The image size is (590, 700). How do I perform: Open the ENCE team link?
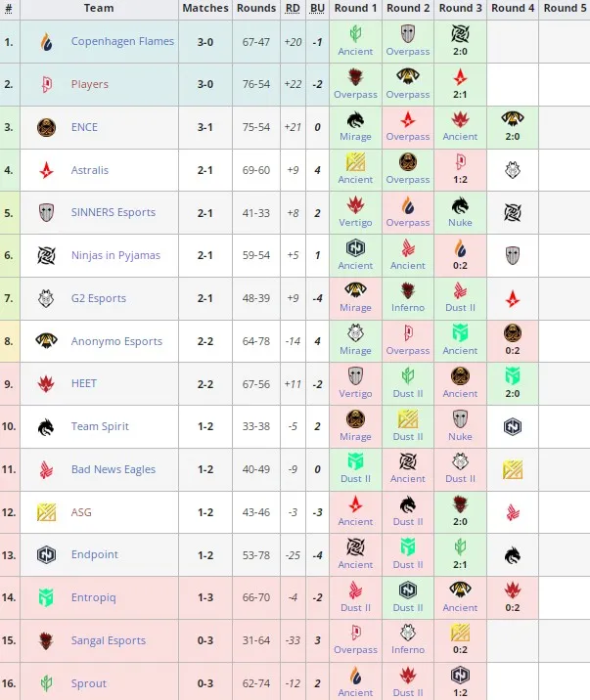[x=84, y=127]
